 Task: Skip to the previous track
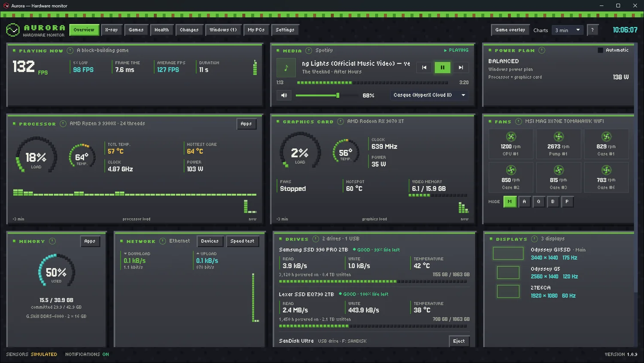[x=424, y=67]
